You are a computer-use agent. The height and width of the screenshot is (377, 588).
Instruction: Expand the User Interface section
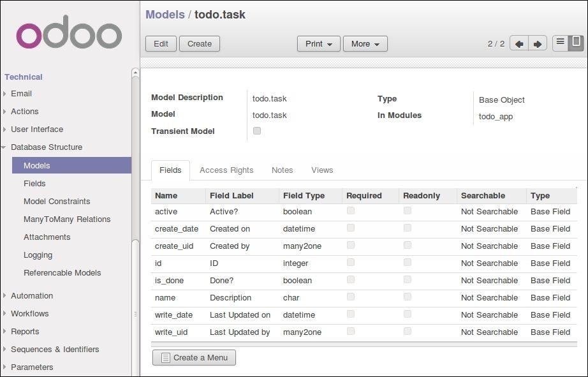[37, 129]
